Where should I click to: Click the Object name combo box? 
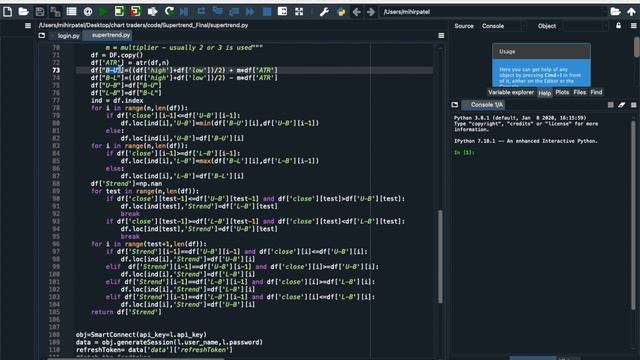click(x=586, y=26)
